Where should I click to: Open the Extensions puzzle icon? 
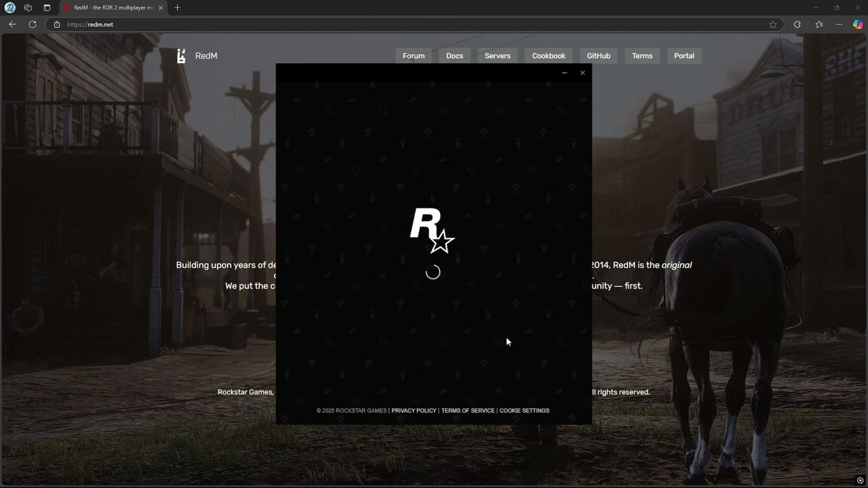[x=797, y=24]
